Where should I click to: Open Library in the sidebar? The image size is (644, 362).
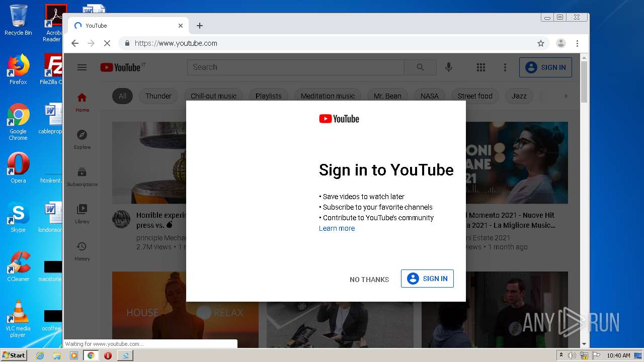(x=82, y=214)
